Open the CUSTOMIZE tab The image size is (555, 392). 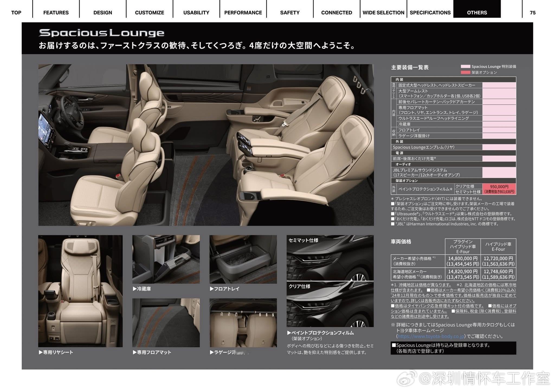(x=150, y=12)
